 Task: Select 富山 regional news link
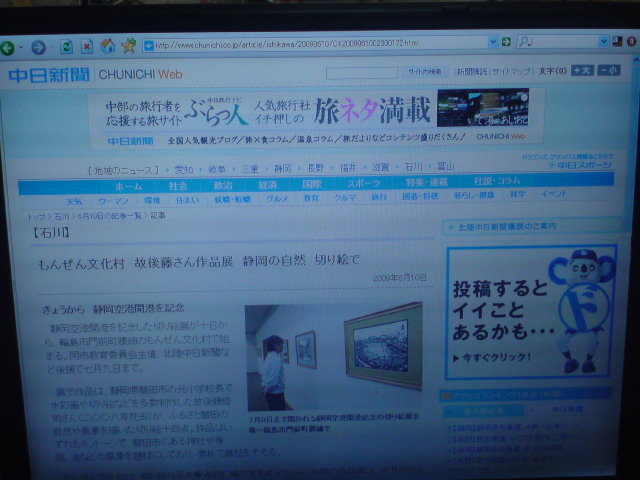tap(445, 166)
